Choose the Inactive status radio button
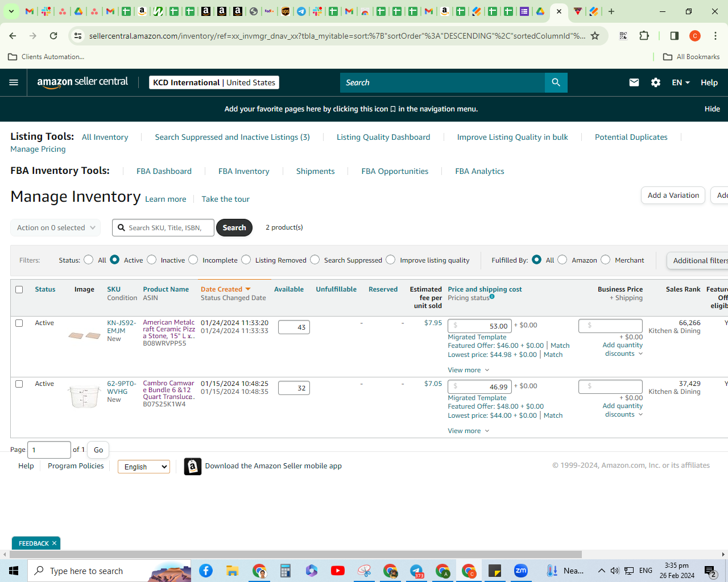 point(151,260)
